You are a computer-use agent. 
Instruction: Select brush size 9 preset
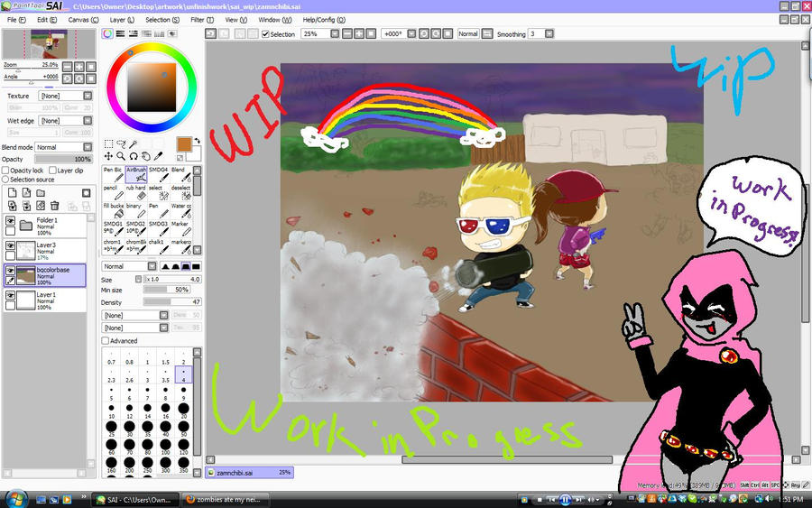coord(183,392)
